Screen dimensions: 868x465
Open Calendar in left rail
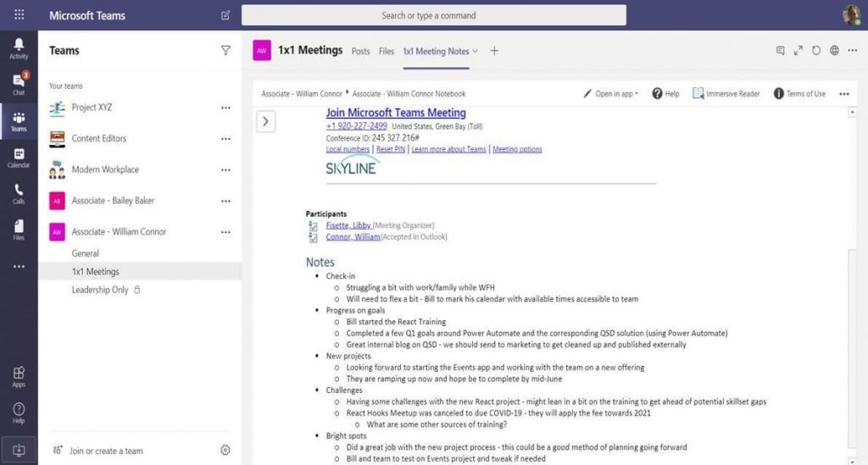19,158
